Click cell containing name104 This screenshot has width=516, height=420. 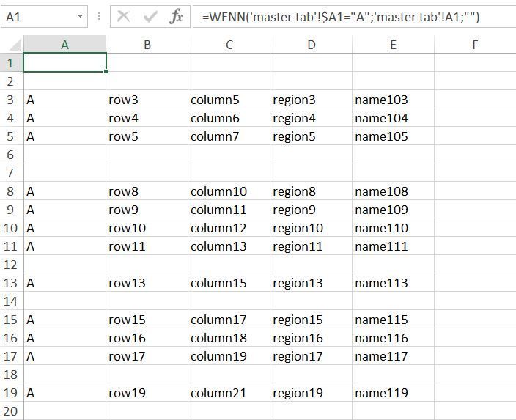point(394,118)
